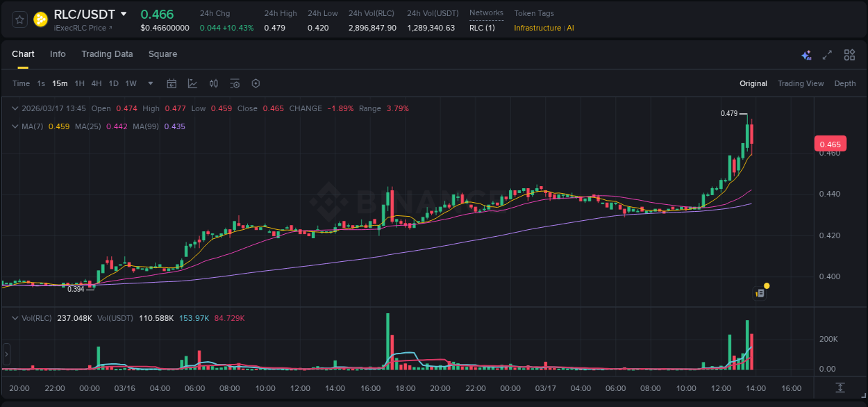This screenshot has height=407, width=868.
Task: Open the AI chart assistant
Action: pos(806,54)
